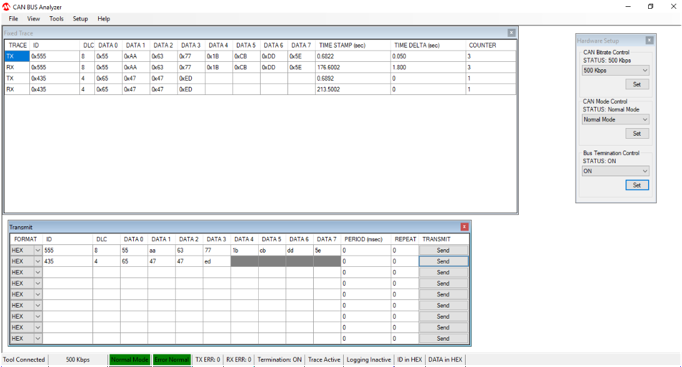Open the View menu
Viewport: 682px width, 367px height.
point(33,19)
